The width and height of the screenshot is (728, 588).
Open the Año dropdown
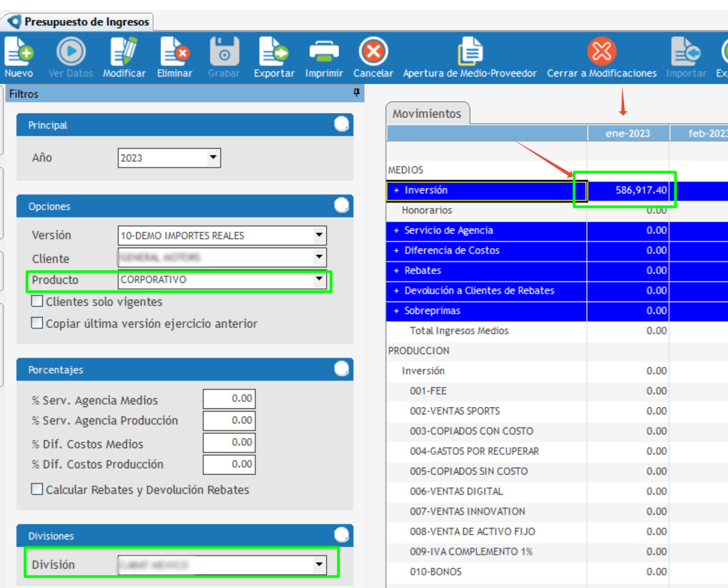213,158
